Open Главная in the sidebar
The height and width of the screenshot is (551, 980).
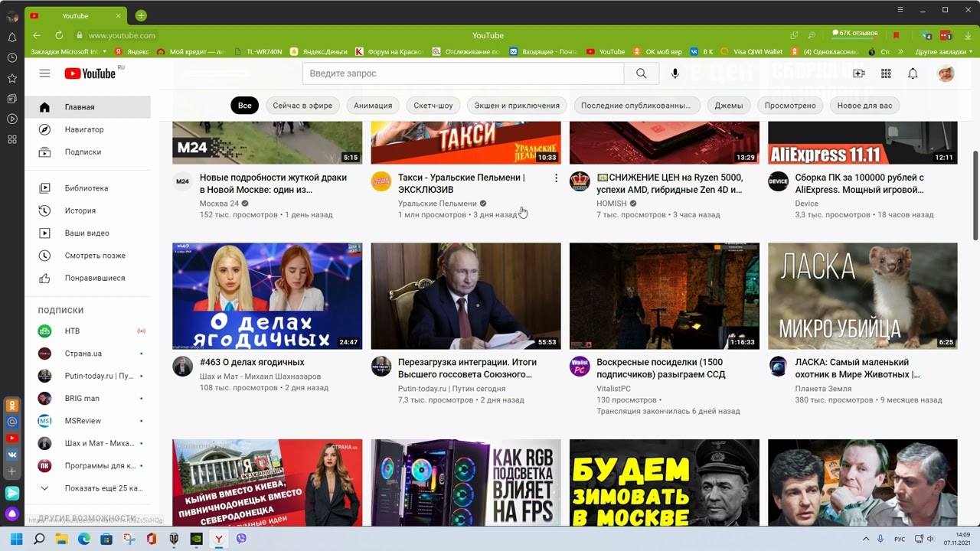88,107
